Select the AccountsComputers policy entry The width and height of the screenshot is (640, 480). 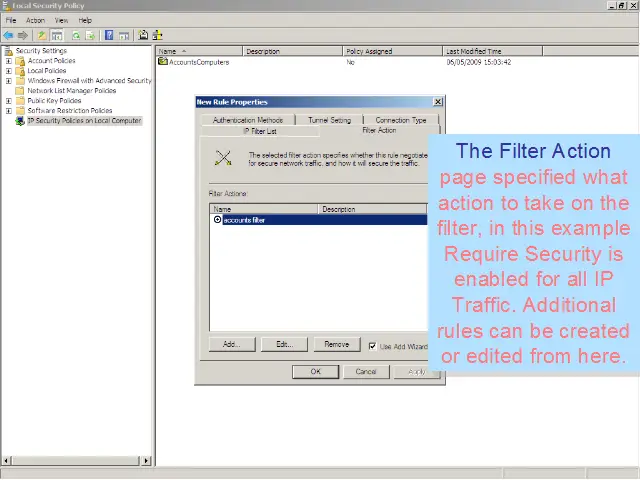198,62
